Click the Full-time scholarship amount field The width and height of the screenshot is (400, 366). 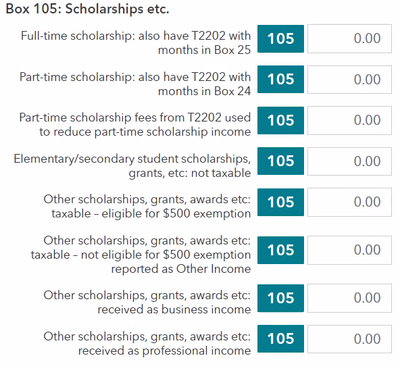[x=349, y=39]
